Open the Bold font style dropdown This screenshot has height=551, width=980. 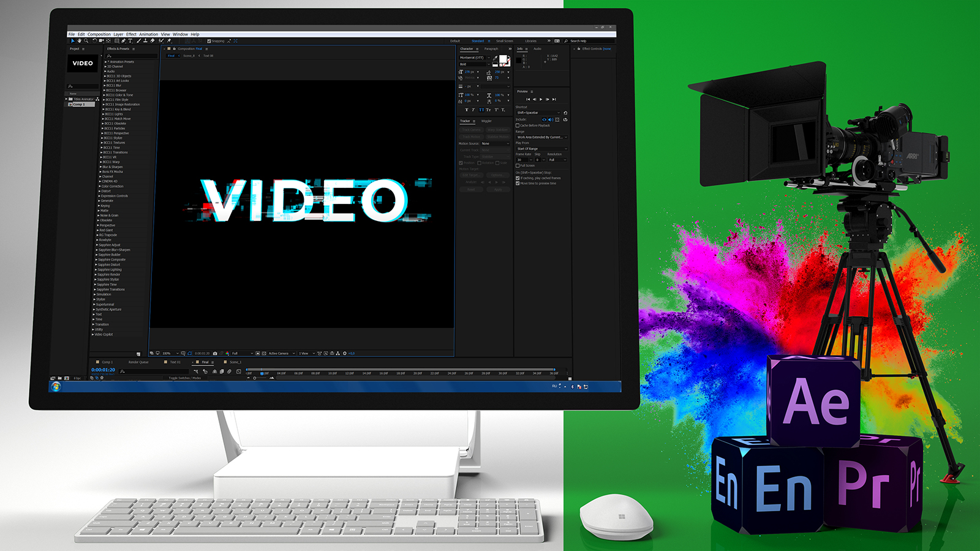coord(475,64)
